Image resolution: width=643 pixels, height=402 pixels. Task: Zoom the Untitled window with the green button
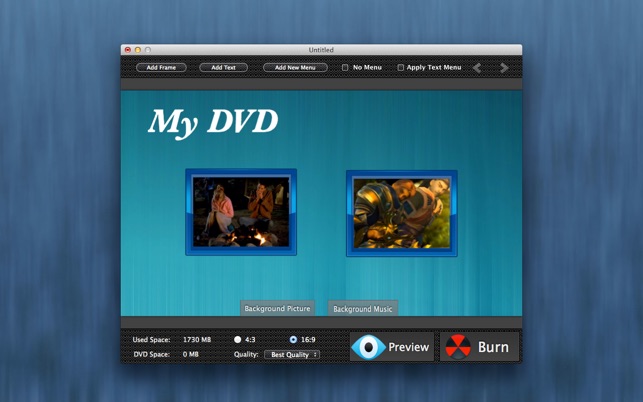point(148,50)
